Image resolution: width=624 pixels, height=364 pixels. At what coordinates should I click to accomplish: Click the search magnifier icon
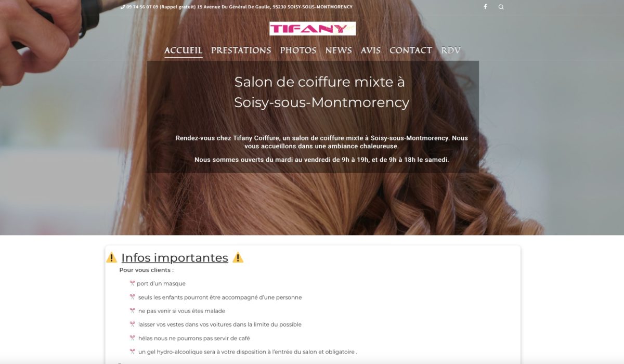(x=501, y=7)
